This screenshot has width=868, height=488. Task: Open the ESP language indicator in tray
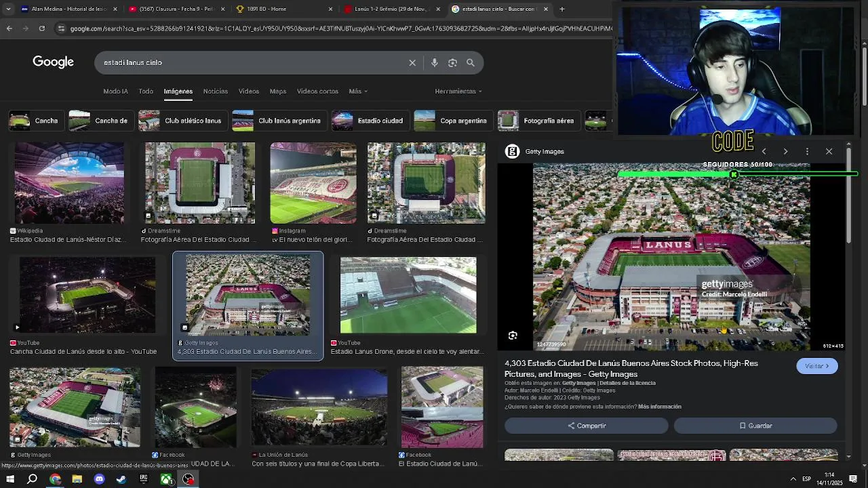tap(807, 479)
